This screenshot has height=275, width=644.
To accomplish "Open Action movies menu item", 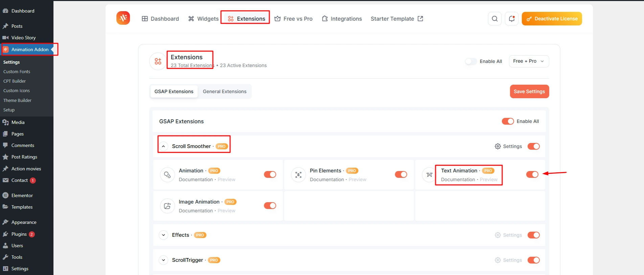I will (26, 169).
